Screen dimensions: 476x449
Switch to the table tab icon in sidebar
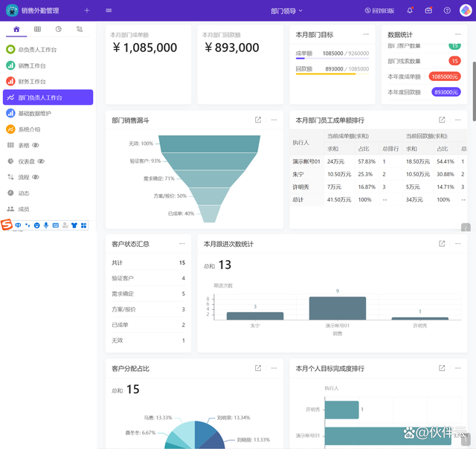[x=37, y=29]
